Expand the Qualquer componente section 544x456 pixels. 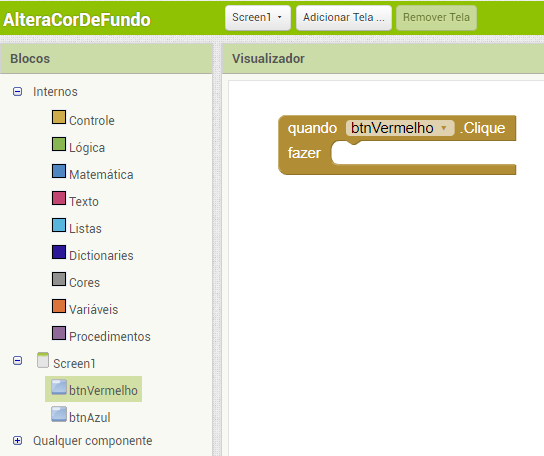click(x=17, y=441)
